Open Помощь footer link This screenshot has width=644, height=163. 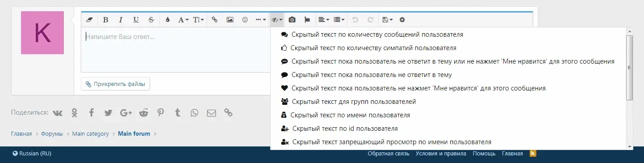(x=484, y=154)
